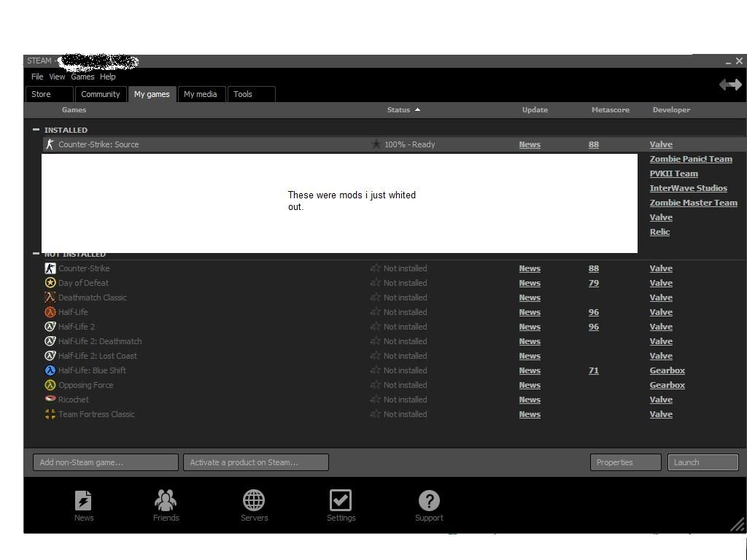Sort by the Update column header

point(535,110)
